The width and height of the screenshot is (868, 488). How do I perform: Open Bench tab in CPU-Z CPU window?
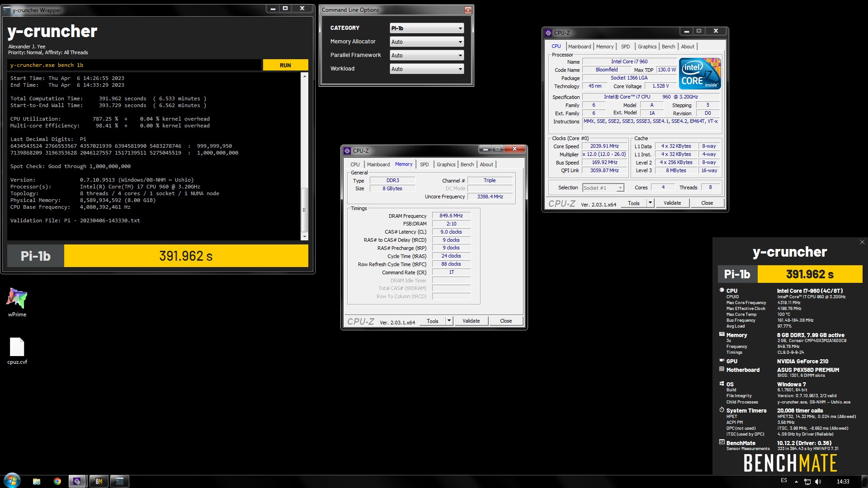[668, 47]
